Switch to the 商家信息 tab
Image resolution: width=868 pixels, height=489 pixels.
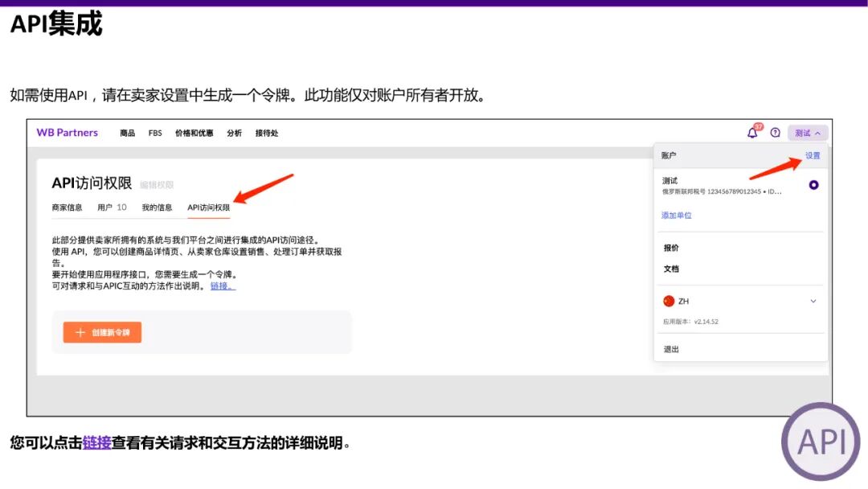(x=68, y=207)
